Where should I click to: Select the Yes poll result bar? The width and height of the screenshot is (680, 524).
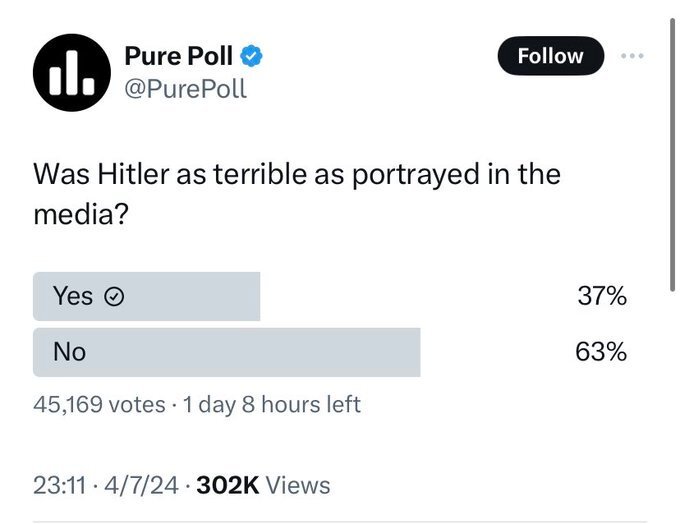[x=146, y=296]
